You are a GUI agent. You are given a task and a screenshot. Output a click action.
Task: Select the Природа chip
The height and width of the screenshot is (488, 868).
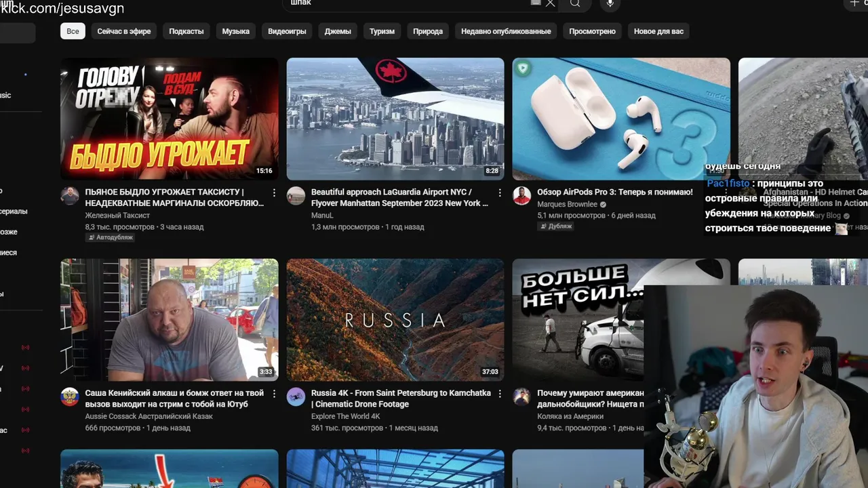[x=428, y=31]
